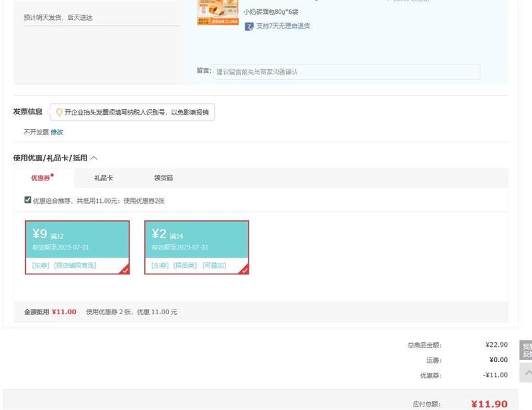Viewport: 532px width, 410px height.
Task: Collapse the 使用优惠/礼品卡/抵用 section chevron
Action: (94, 158)
